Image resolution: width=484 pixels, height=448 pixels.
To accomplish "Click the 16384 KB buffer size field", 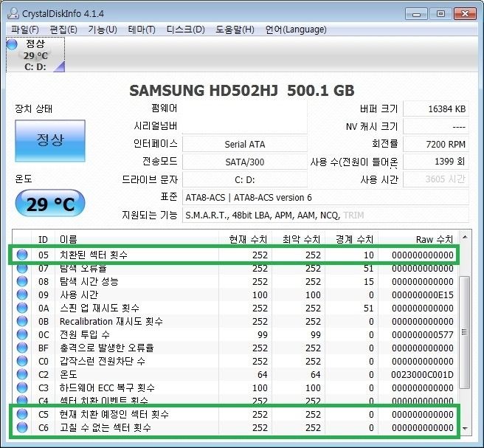I will click(436, 108).
